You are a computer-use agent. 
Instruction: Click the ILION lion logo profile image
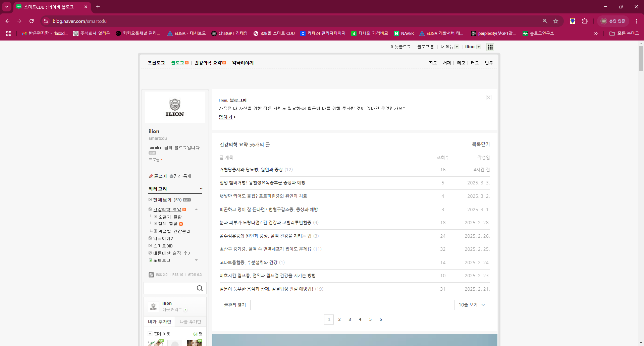175,107
